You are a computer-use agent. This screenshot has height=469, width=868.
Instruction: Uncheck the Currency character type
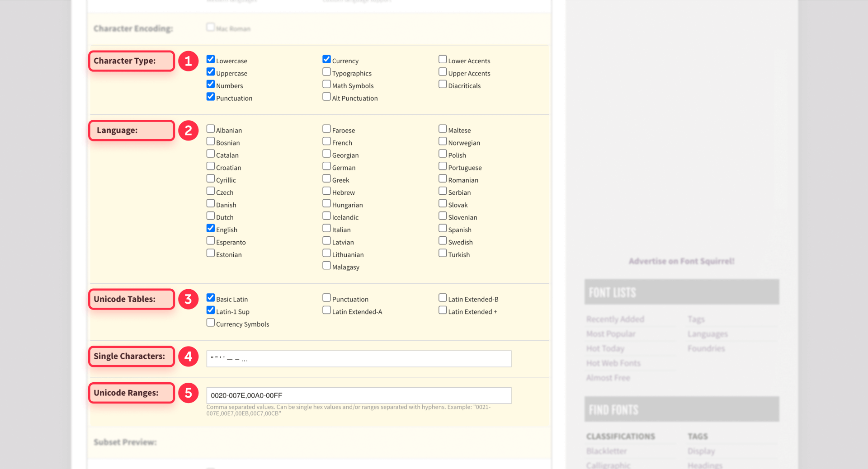point(326,59)
